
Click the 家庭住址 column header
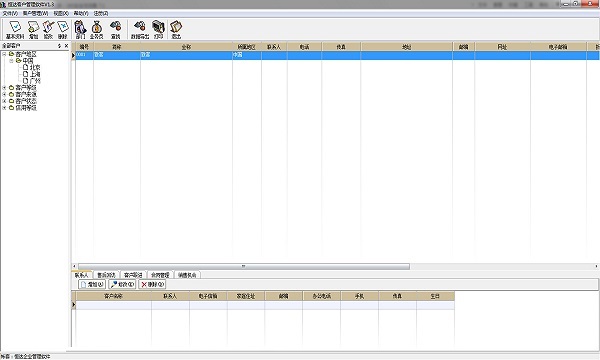pos(246,296)
